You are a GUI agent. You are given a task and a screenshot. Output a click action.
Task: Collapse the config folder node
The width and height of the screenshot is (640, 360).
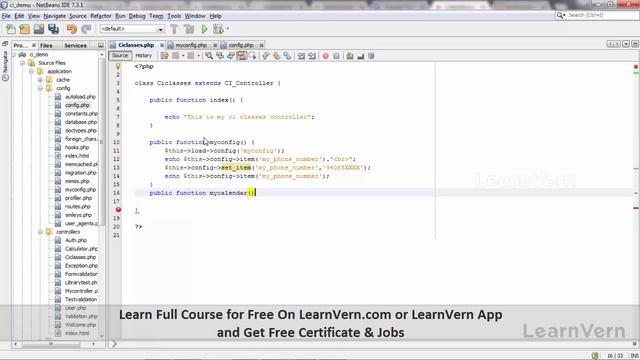point(40,88)
